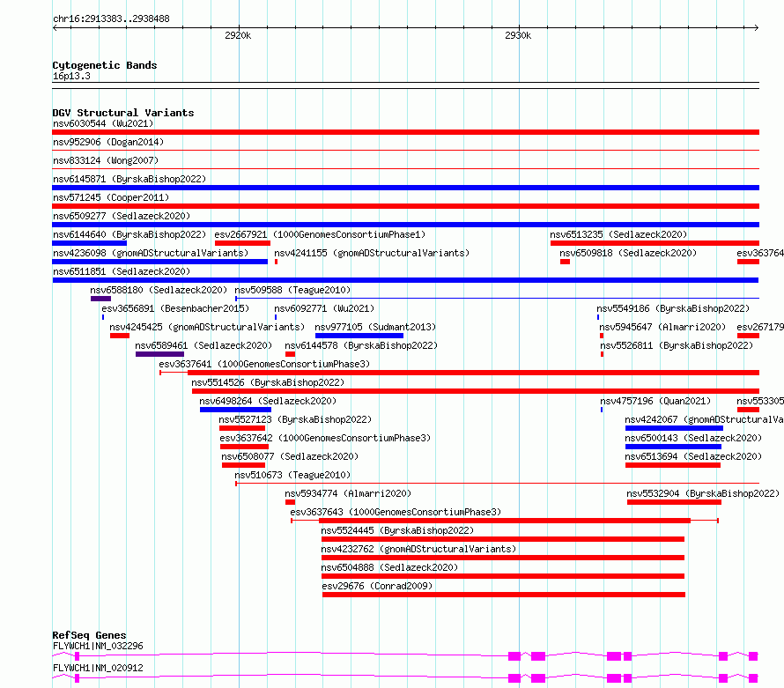
Task: Open esv3637642 (1000GenomesConsortiumPhase3) label
Action: (x=325, y=438)
